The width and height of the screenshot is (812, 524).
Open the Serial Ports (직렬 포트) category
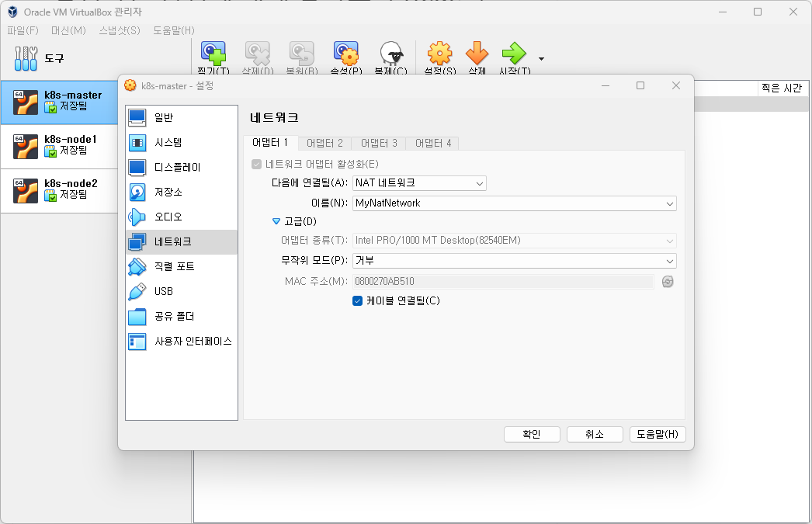coord(181,267)
